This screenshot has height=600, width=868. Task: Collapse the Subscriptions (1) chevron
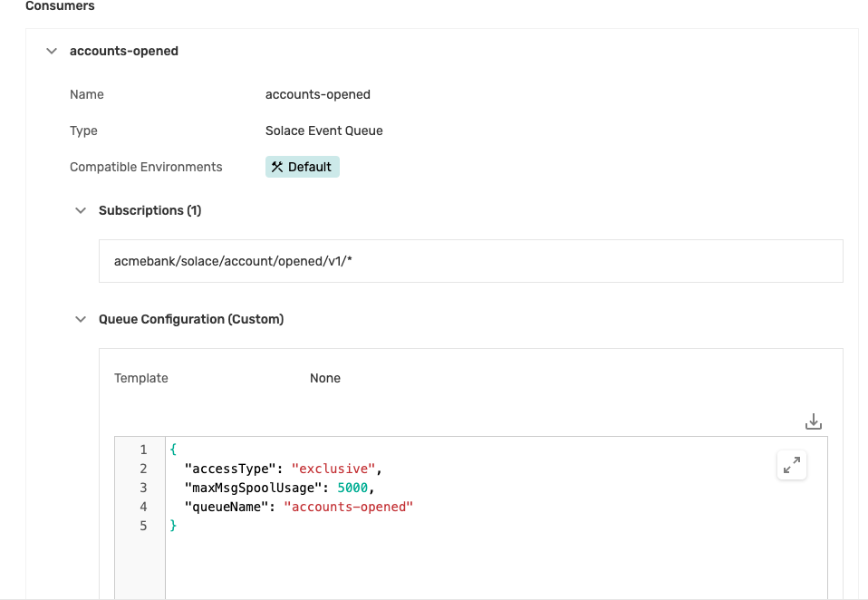[x=81, y=210]
